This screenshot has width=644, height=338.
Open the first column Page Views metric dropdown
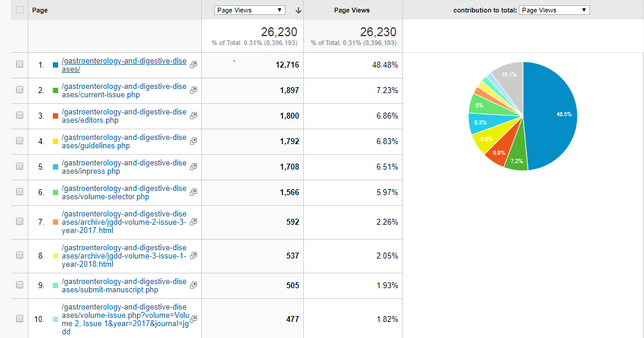250,10
